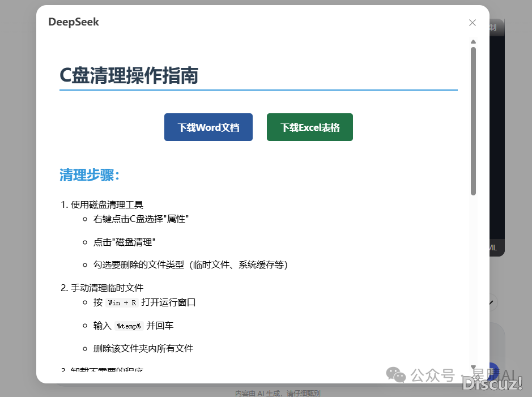Click the bullet 右键点击C盘选择"属性"
This screenshot has width=532, height=397.
pyautogui.click(x=141, y=219)
